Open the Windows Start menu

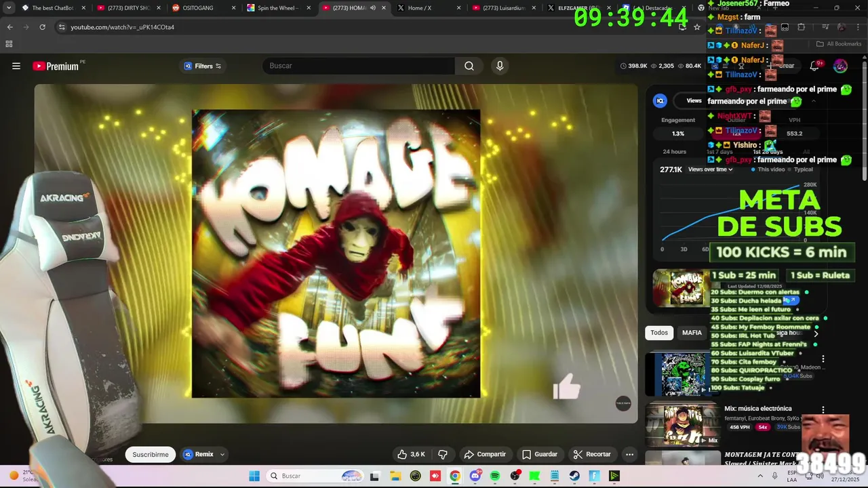(254, 476)
